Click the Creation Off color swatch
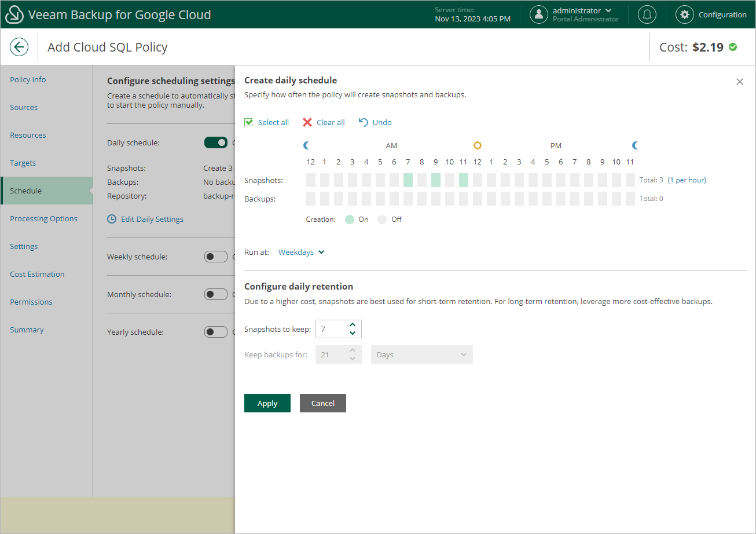756x534 pixels. (382, 220)
